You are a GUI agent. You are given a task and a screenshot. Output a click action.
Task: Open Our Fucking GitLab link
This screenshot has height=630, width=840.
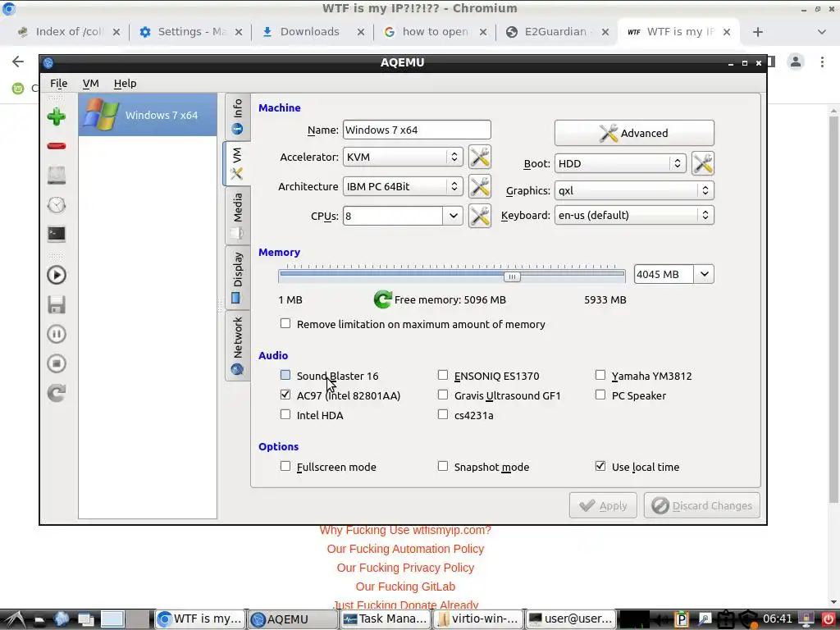(x=405, y=587)
